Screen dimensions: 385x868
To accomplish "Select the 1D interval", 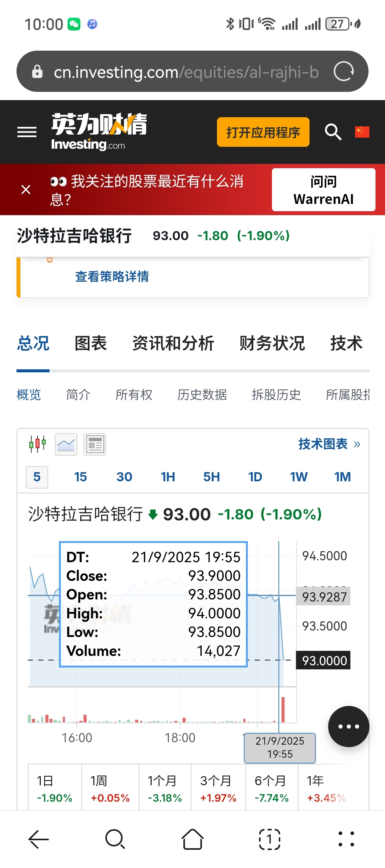I will click(x=255, y=477).
